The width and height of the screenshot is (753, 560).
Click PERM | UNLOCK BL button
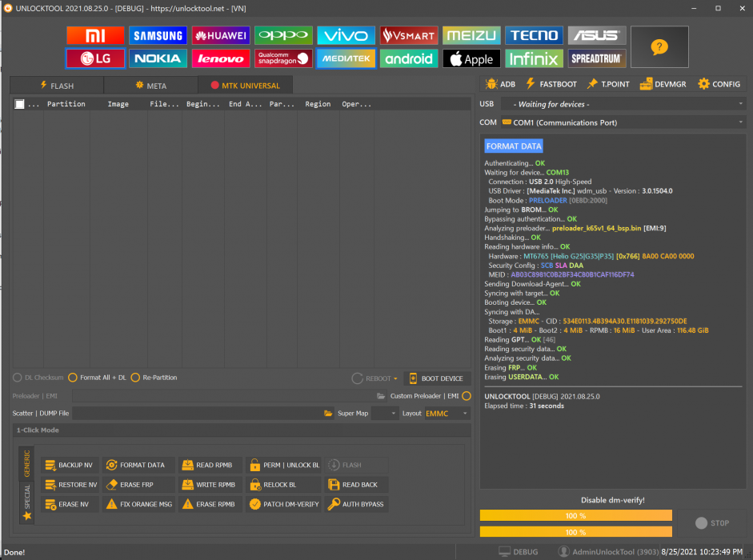[x=284, y=465]
